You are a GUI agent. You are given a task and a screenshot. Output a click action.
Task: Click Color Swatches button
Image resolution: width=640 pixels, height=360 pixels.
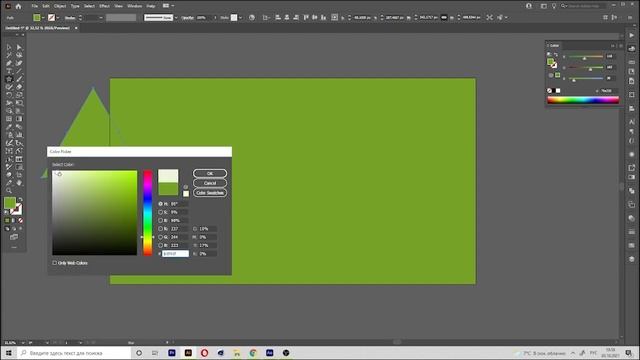[x=210, y=193]
